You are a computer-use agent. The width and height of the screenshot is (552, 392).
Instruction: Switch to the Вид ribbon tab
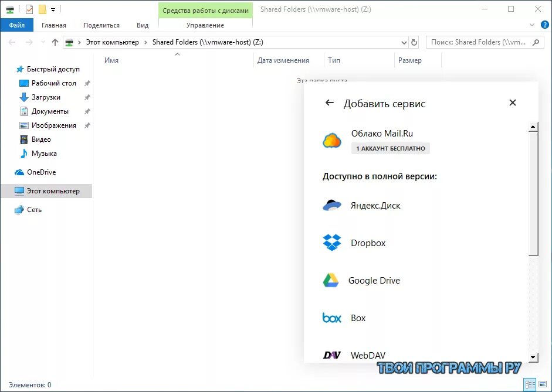tap(143, 25)
